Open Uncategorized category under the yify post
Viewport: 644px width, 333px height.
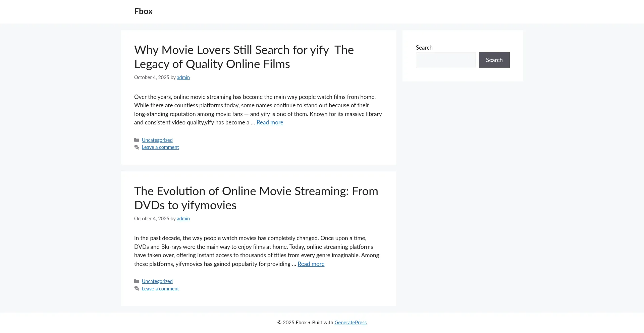(157, 140)
